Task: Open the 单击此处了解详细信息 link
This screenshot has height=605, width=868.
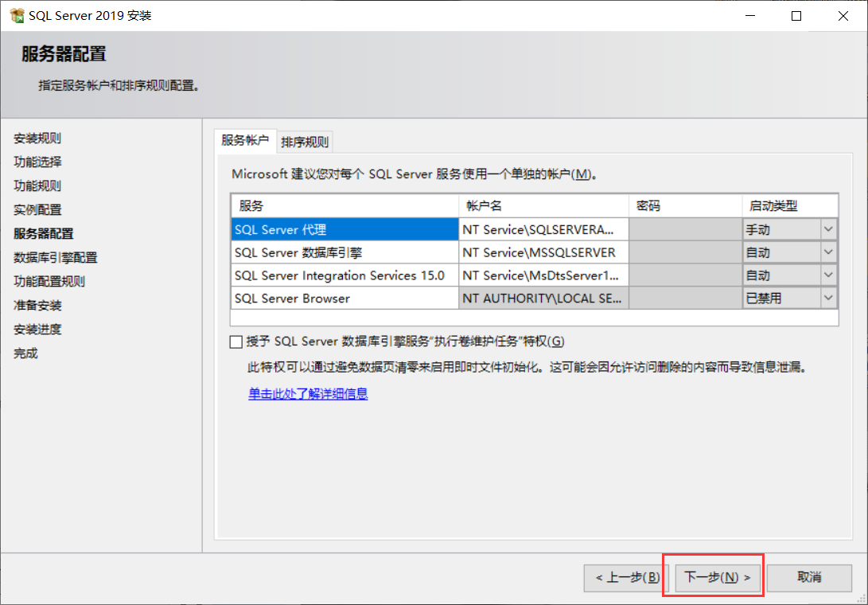Action: click(307, 393)
